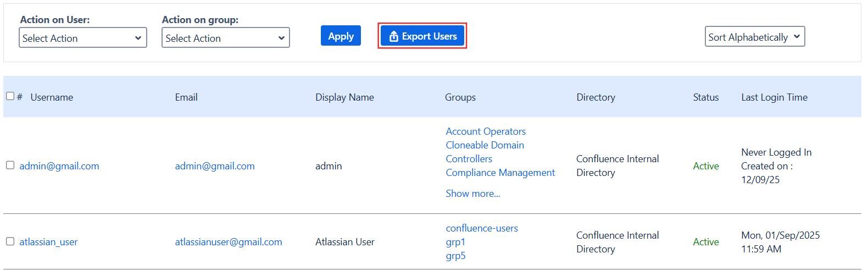The image size is (868, 270).
Task: Select the atlassian_user row checkbox
Action: [x=10, y=241]
